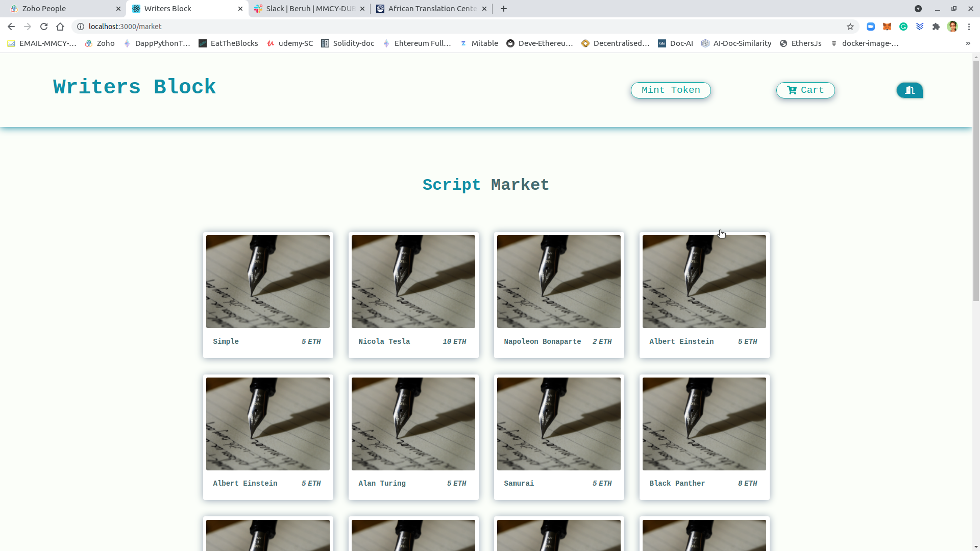This screenshot has width=980, height=551.
Task: Click the logout door icon
Action: tap(910, 90)
